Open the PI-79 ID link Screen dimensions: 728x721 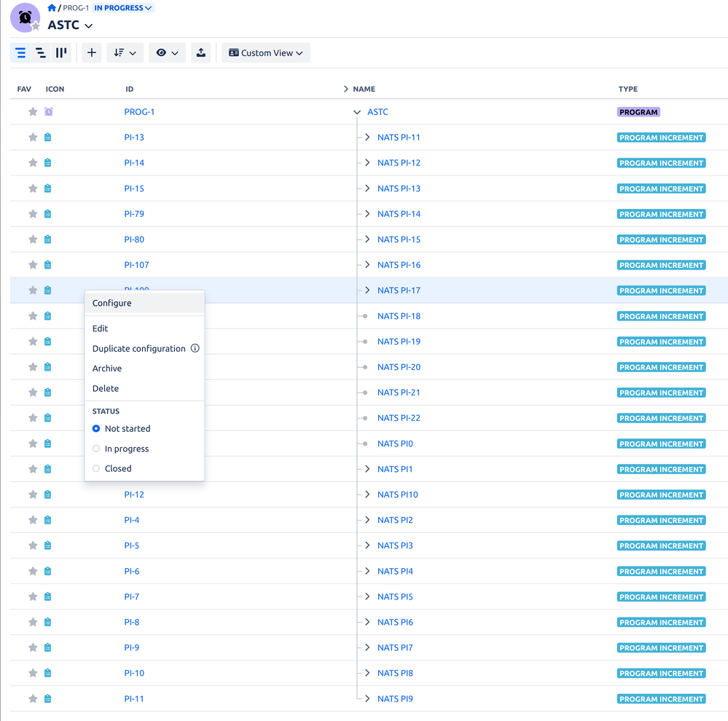tap(134, 214)
